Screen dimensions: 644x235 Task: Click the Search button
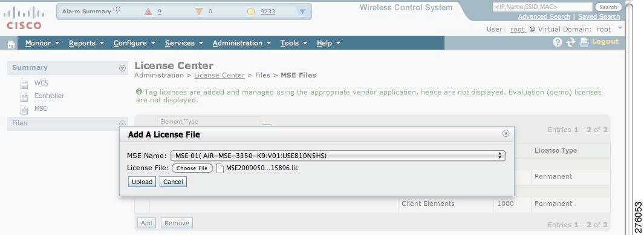(608, 7)
